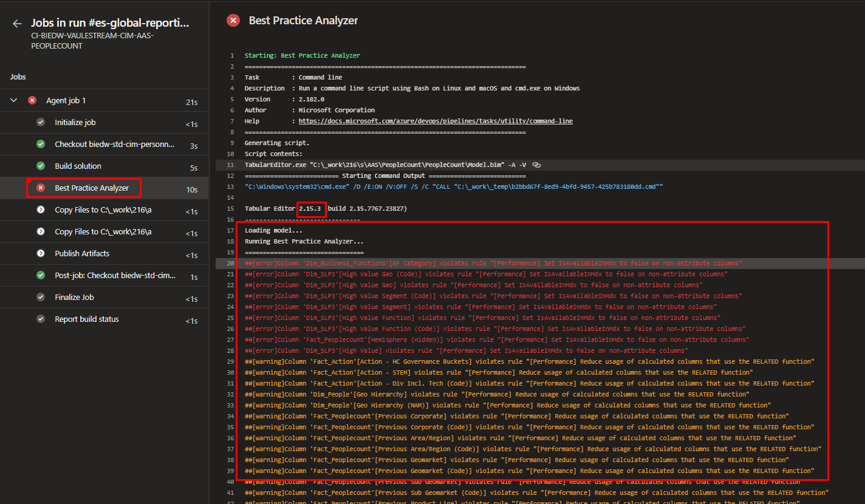Image resolution: width=865 pixels, height=504 pixels.
Task: Collapse the Agent job 1 section
Action: [15, 100]
